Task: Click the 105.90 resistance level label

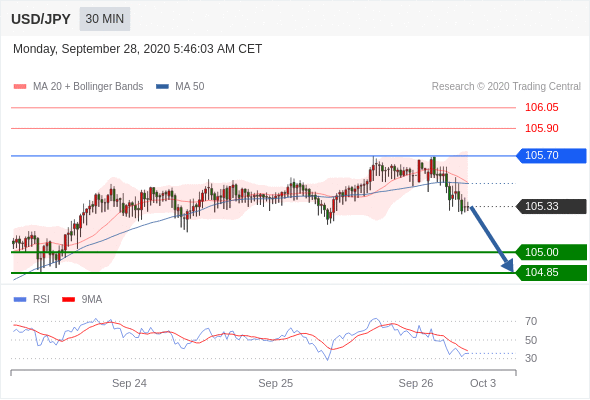Action: [542, 128]
